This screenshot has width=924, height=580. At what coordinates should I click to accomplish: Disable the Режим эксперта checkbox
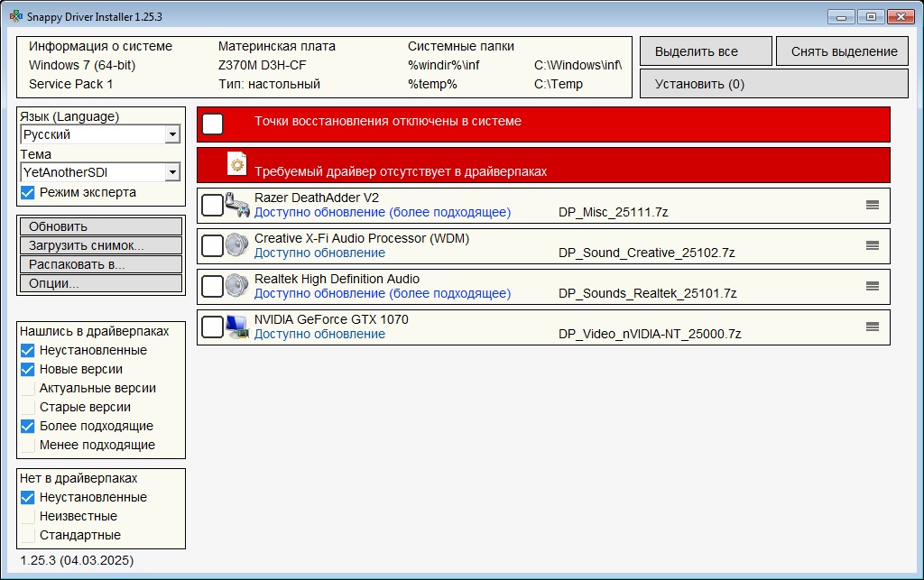[28, 192]
